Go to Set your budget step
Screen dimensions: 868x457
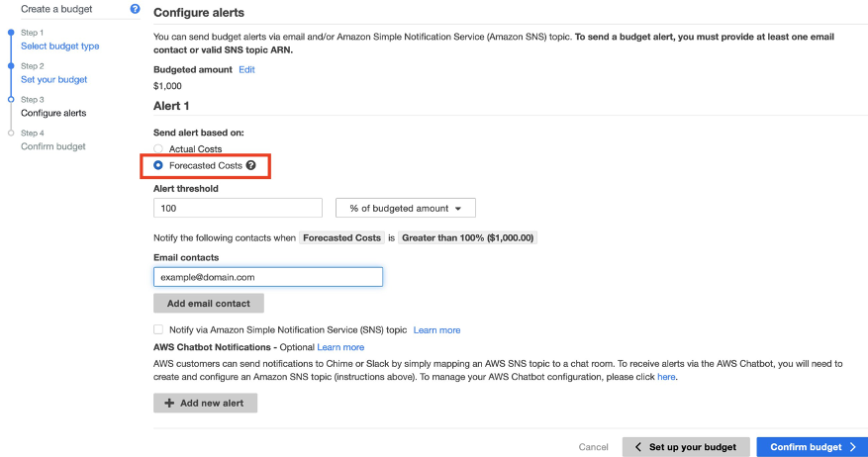(53, 80)
